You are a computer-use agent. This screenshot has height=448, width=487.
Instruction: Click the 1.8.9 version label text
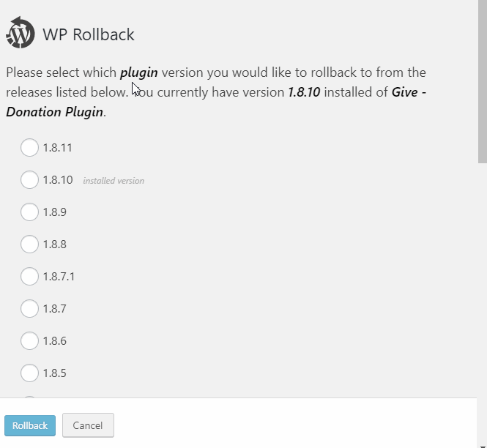[x=55, y=212]
